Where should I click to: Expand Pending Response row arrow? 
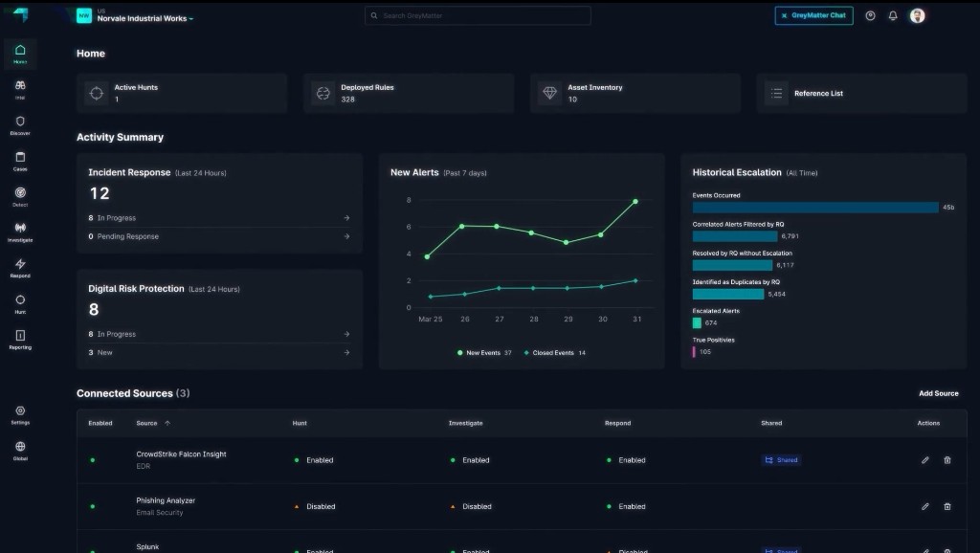346,236
